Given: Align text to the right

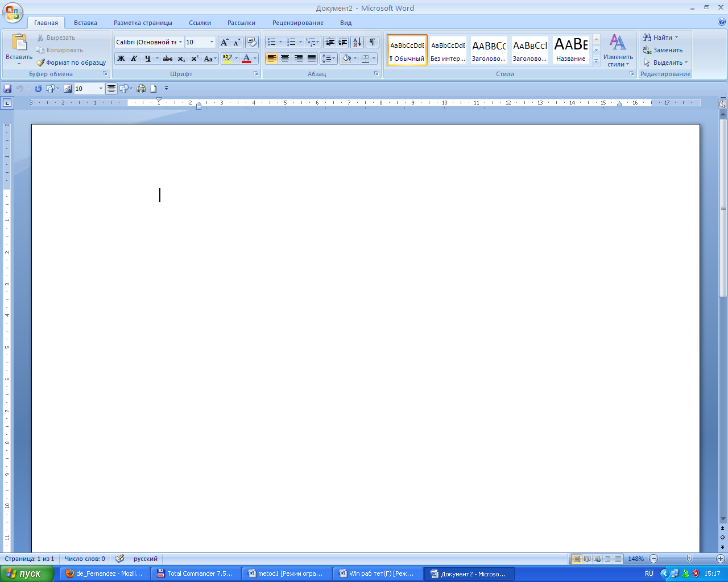Looking at the screenshot, I should 298,59.
